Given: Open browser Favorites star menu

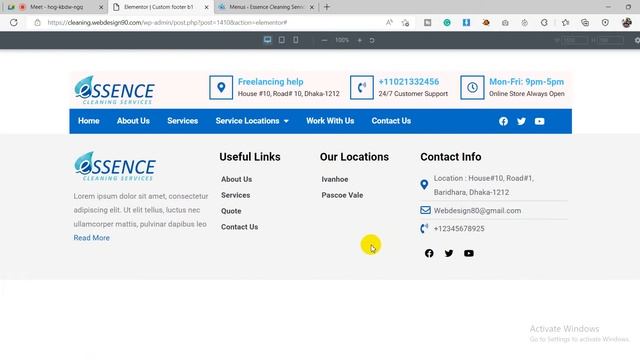Looking at the screenshot, I should click(565, 23).
